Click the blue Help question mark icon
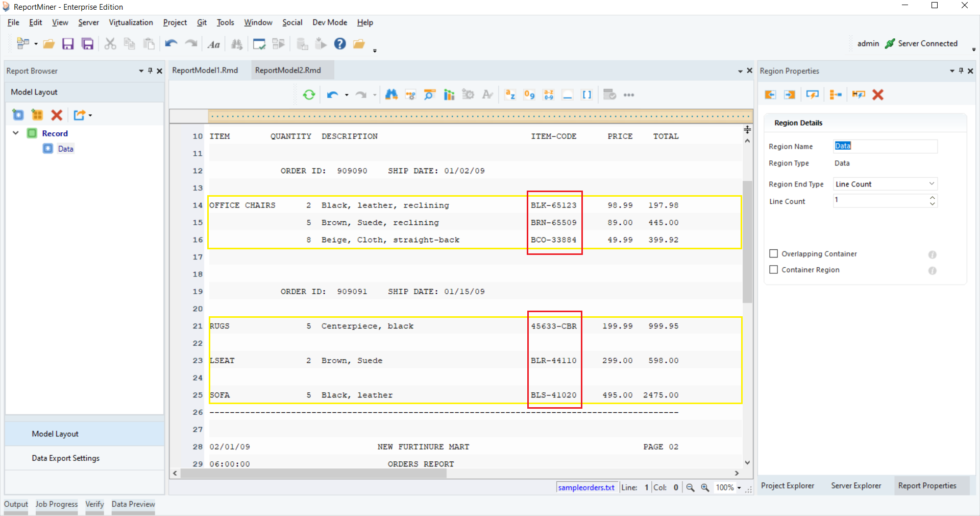 [x=340, y=44]
